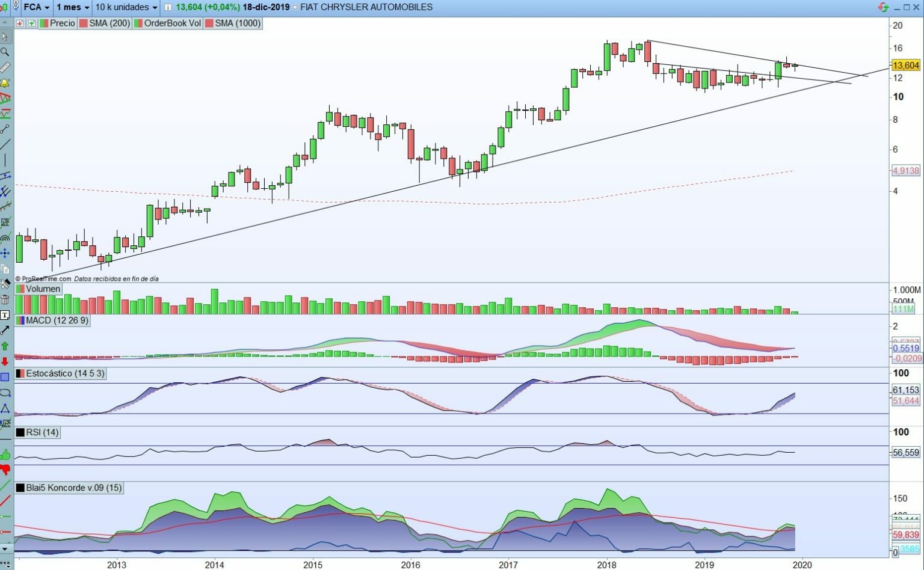Open the FCA ticker dropdown
Viewport: 924px width, 570px height.
click(x=36, y=7)
